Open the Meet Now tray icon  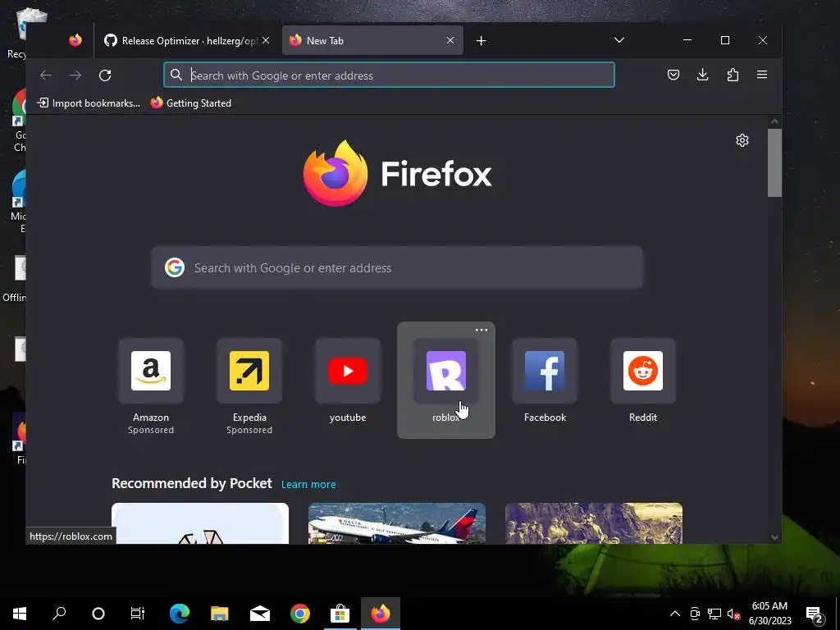coord(695,614)
